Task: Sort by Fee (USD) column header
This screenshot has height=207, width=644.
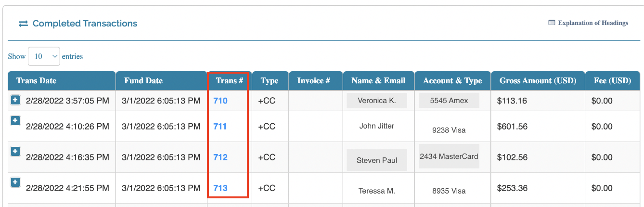Action: pyautogui.click(x=612, y=80)
